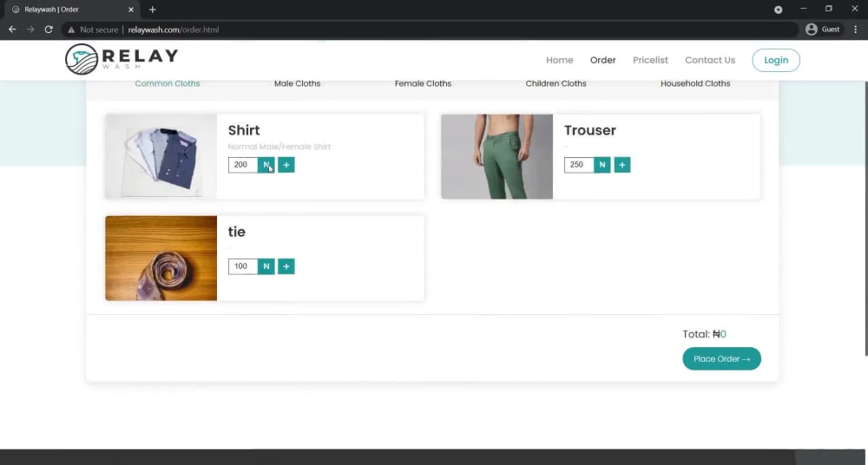Open the Contact Us nav link

(710, 61)
